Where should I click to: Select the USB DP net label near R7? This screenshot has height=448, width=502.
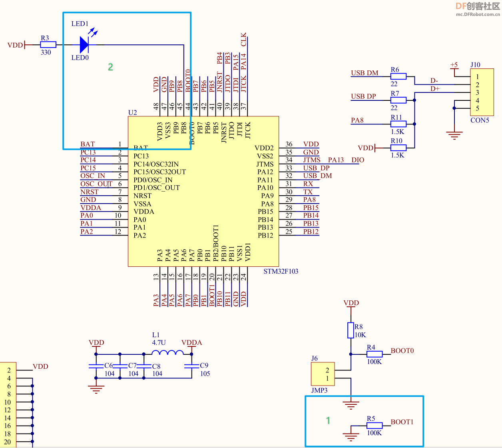click(363, 96)
